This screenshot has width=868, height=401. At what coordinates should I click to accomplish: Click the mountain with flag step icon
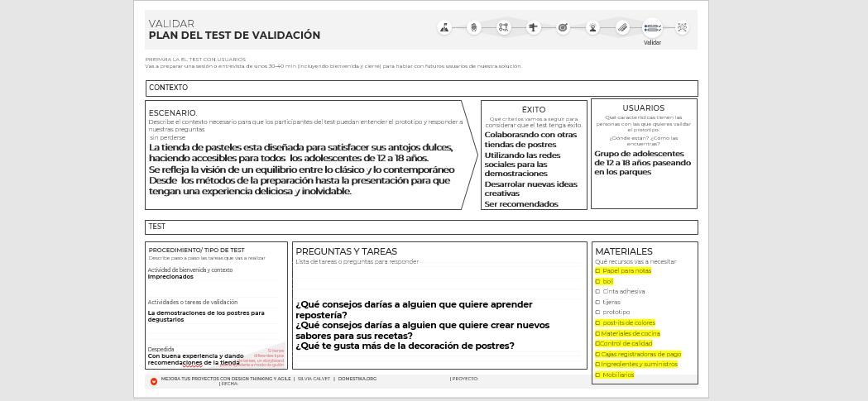point(444,27)
